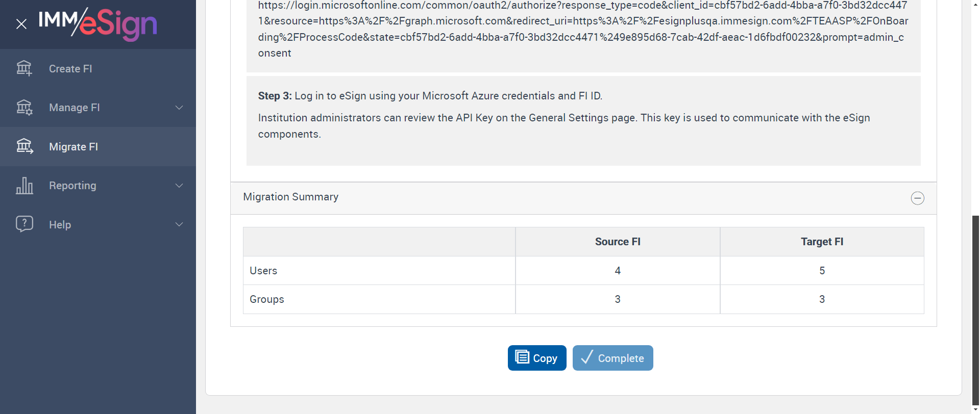The image size is (980, 414).
Task: Expand the Help submenu chevron
Action: (x=179, y=224)
